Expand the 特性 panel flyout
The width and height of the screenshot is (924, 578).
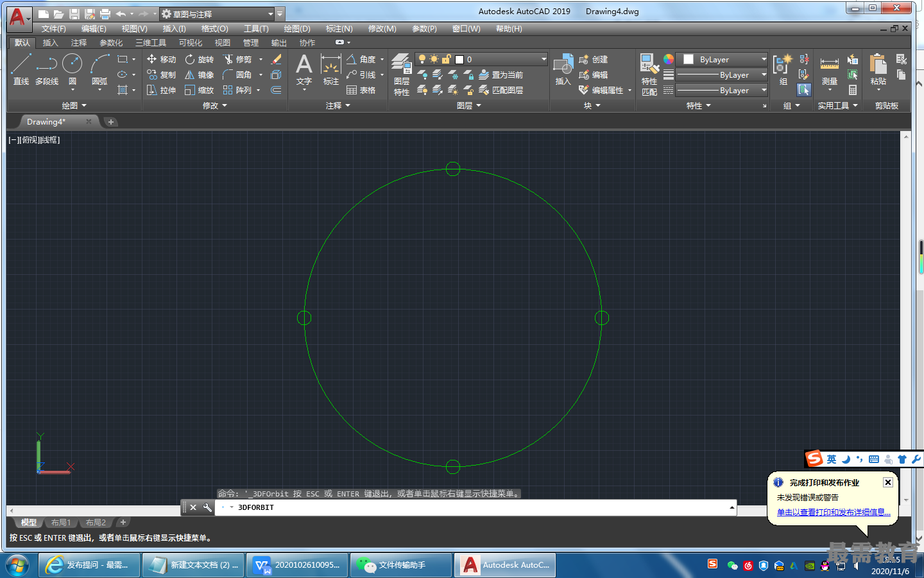pos(699,105)
